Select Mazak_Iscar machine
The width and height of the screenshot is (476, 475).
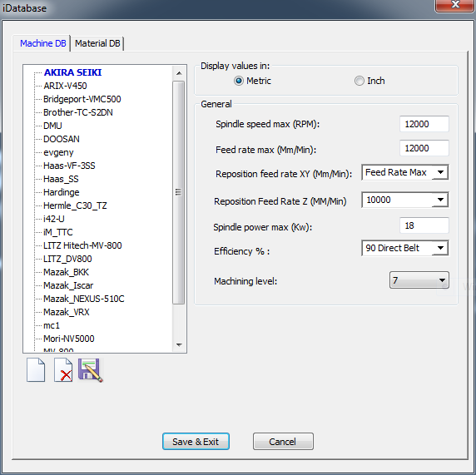tap(68, 285)
